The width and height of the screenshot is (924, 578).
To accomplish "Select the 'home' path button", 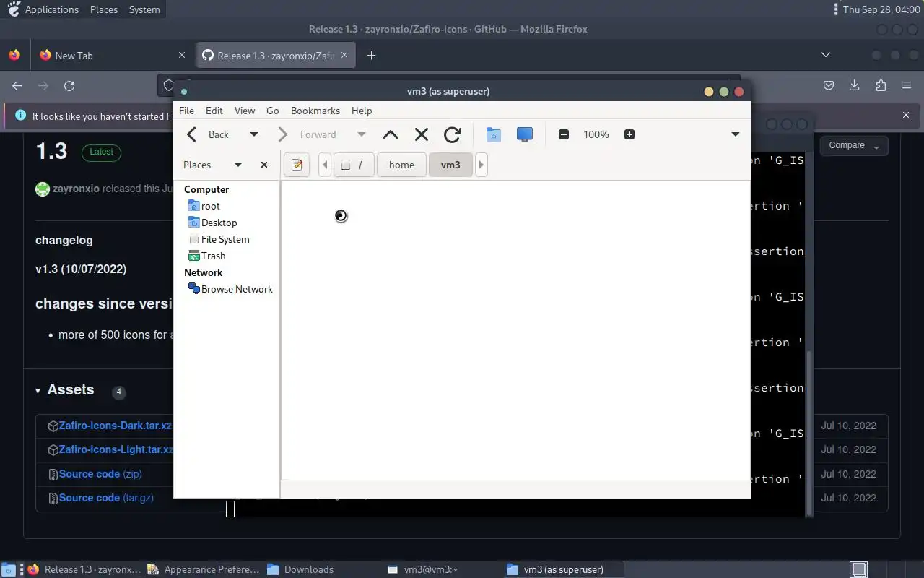I will click(401, 165).
